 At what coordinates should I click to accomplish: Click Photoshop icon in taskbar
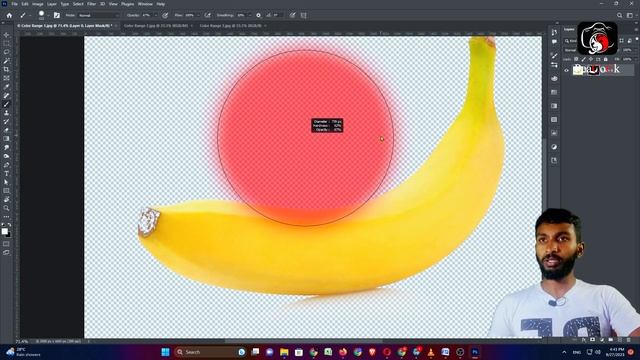pyautogui.click(x=475, y=352)
